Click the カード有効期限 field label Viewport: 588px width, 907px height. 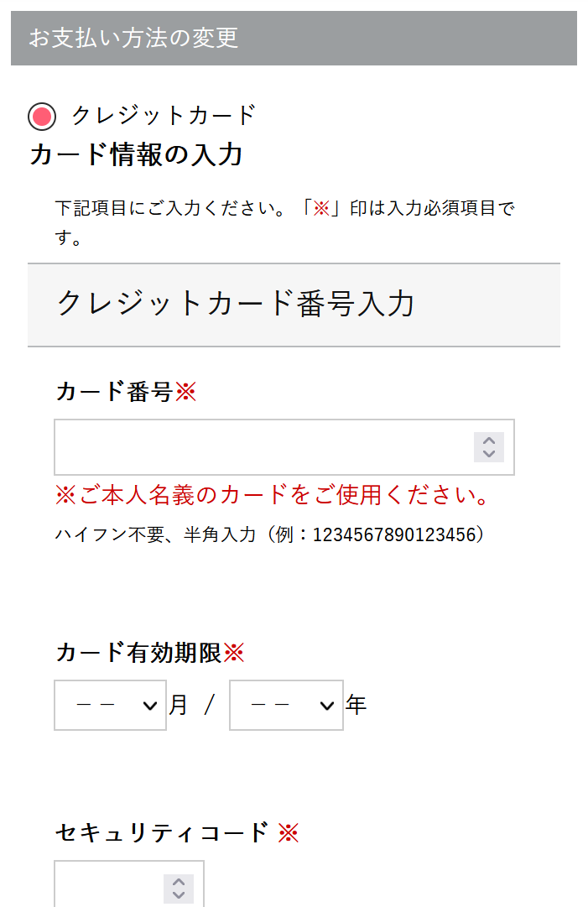(138, 653)
